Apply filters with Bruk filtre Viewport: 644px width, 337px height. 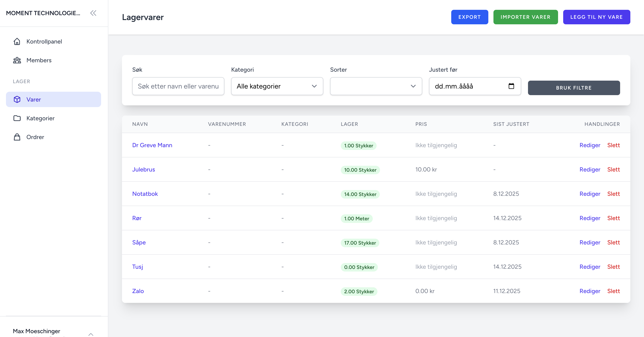click(573, 88)
